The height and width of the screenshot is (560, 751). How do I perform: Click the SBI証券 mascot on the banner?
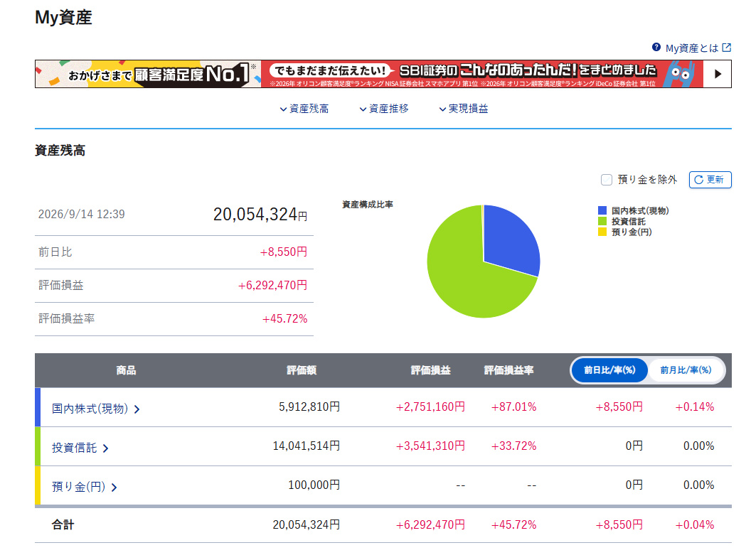pyautogui.click(x=681, y=74)
